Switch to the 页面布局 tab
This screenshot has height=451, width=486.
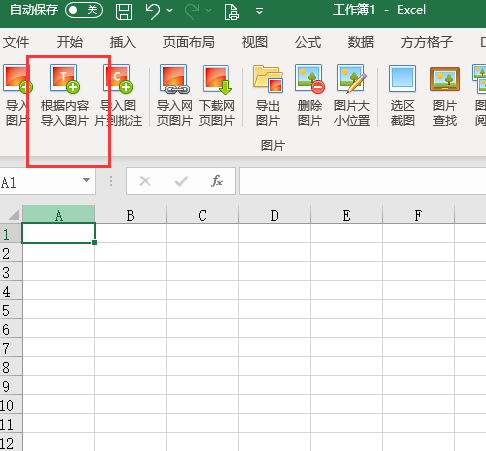189,42
